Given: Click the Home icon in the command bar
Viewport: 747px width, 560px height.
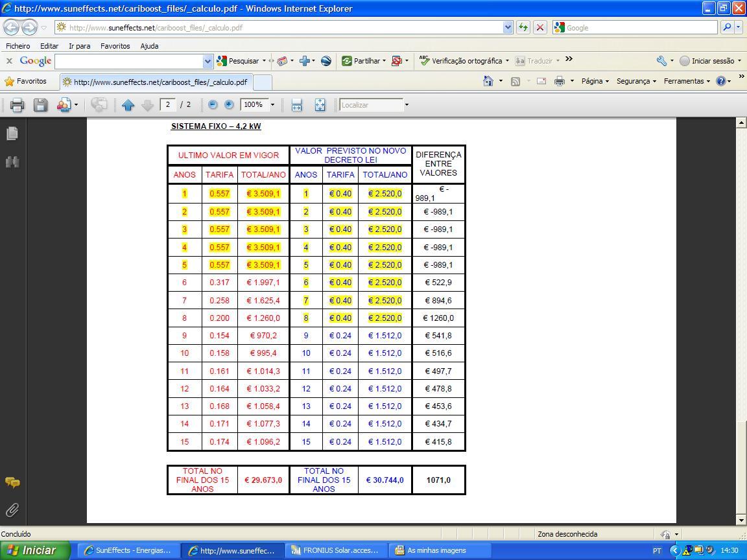Looking at the screenshot, I should pyautogui.click(x=488, y=81).
